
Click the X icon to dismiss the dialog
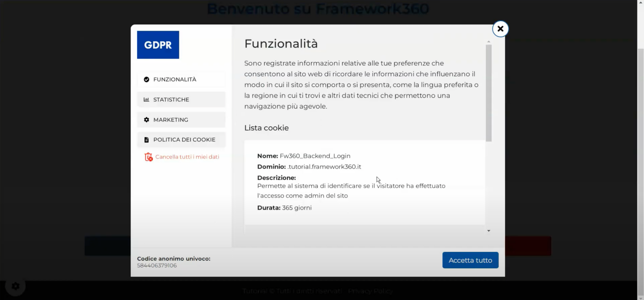pyautogui.click(x=500, y=29)
